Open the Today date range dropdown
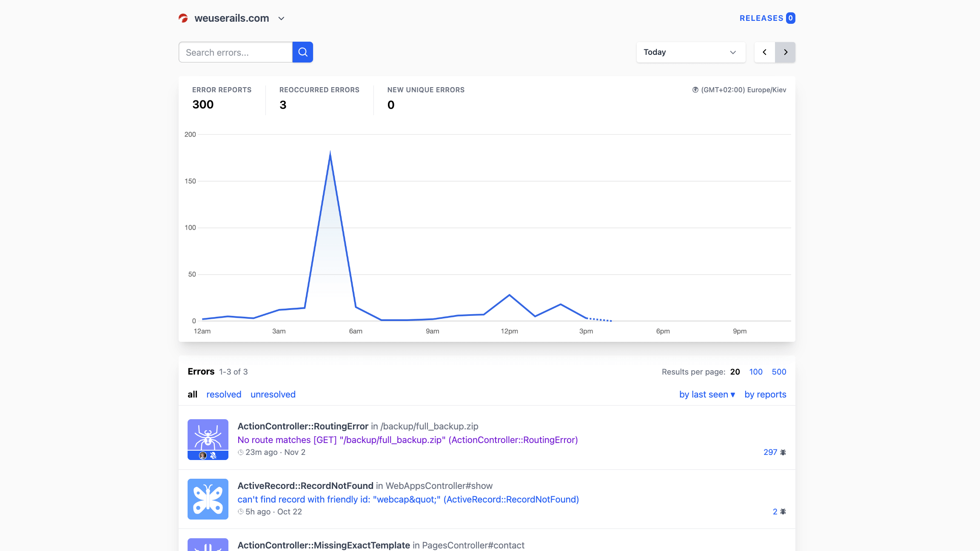The width and height of the screenshot is (980, 551). (690, 52)
